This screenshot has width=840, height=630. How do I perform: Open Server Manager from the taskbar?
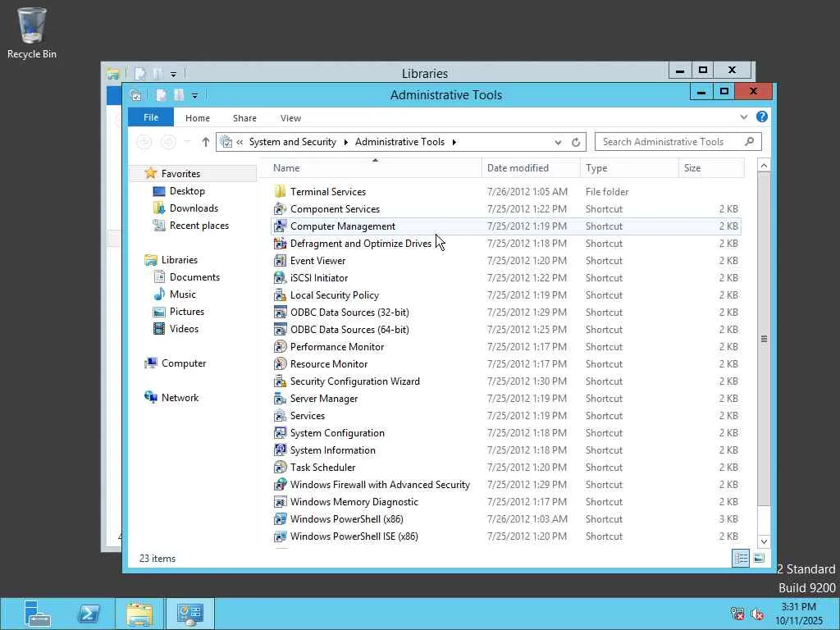click(37, 614)
